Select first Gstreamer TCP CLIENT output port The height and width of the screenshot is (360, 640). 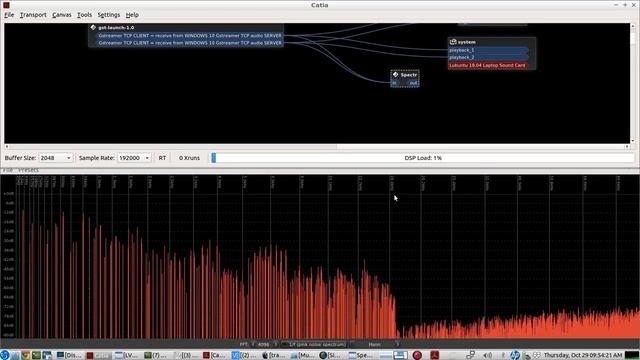coord(190,36)
